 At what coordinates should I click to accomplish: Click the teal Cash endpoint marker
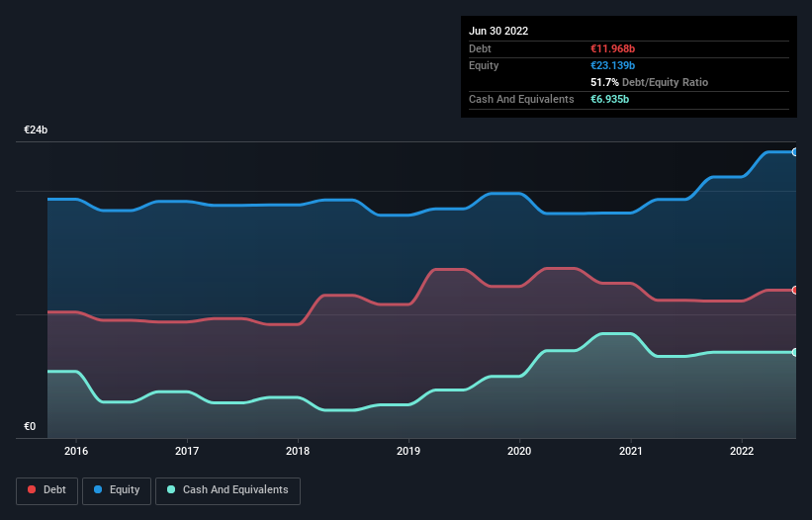point(795,352)
